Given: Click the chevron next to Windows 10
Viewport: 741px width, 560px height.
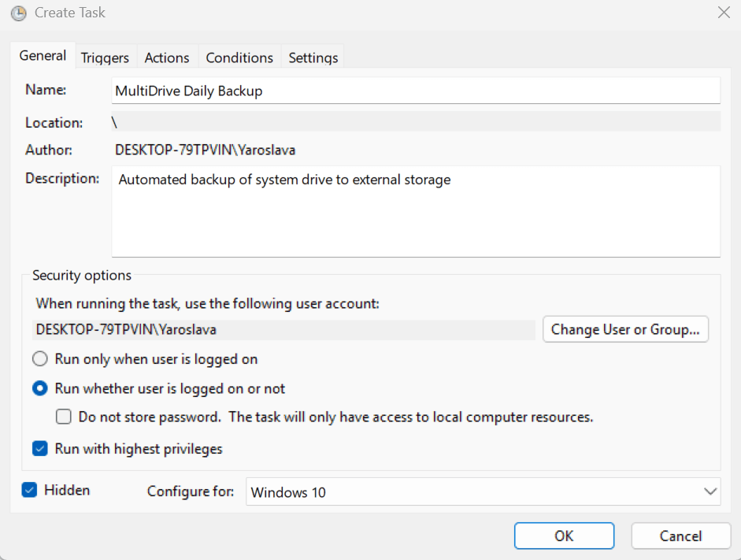Looking at the screenshot, I should 711,491.
